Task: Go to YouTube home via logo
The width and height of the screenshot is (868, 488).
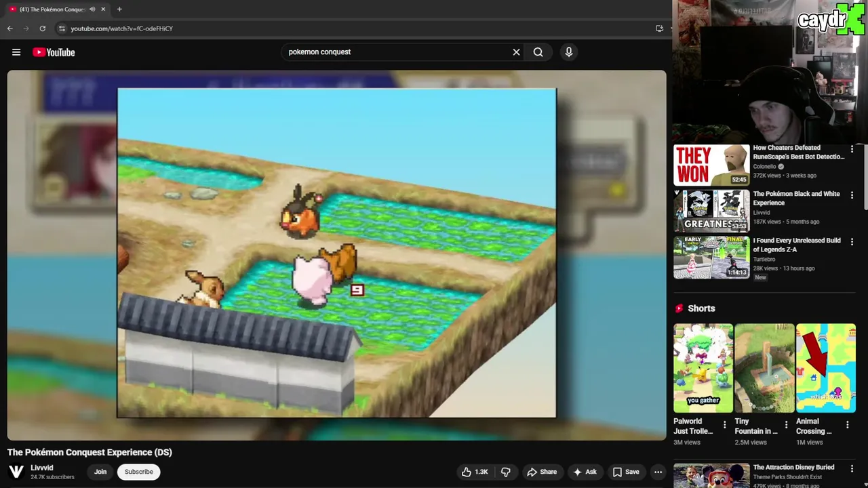Action: pos(54,52)
